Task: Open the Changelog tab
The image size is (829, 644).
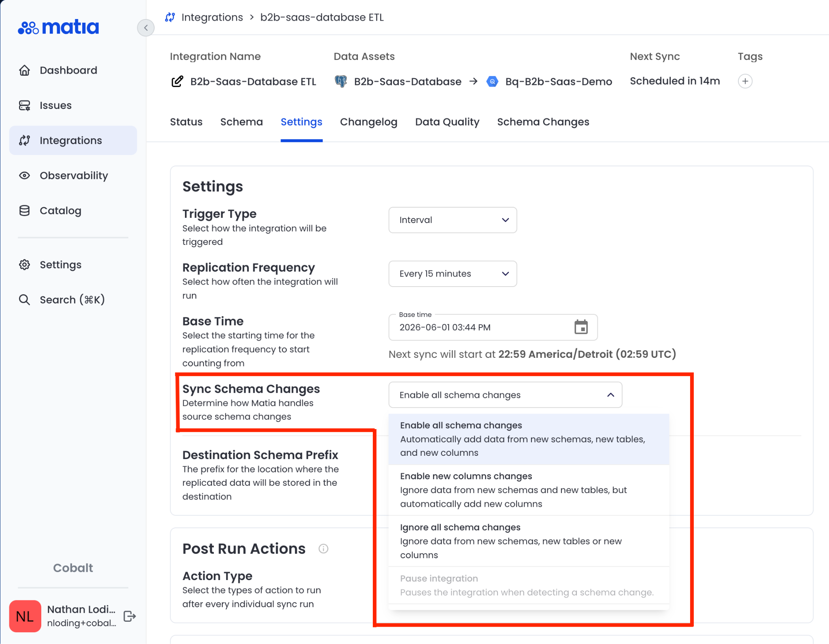Action: [369, 122]
